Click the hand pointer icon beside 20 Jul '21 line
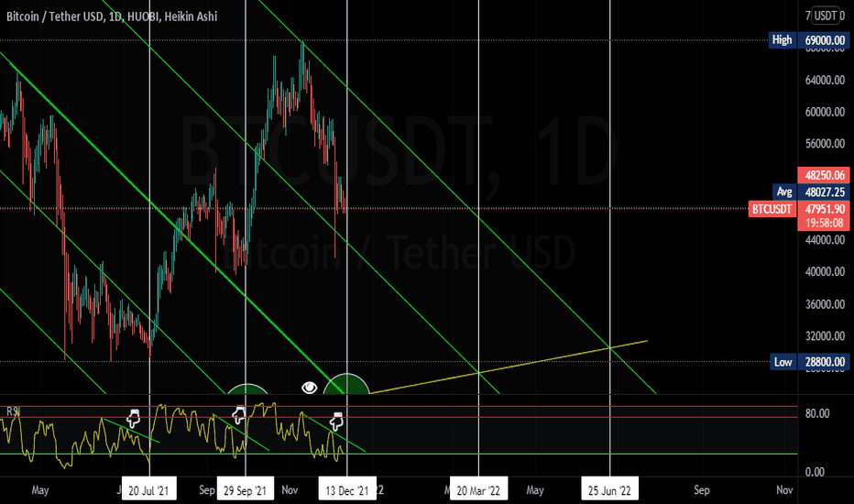The width and height of the screenshot is (854, 504). 134,419
